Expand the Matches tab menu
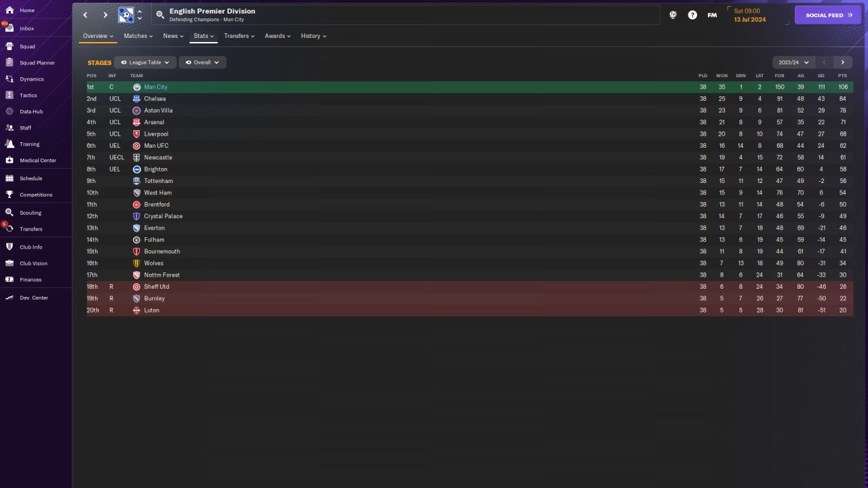 coord(138,36)
